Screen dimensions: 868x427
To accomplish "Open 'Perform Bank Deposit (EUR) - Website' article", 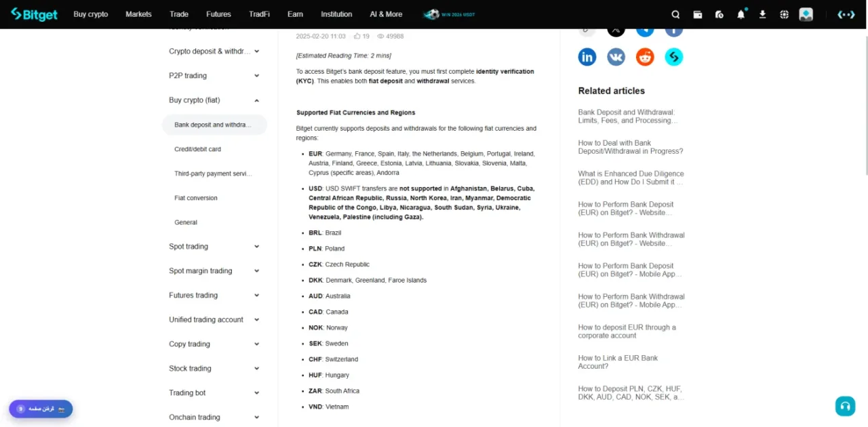I will click(x=626, y=208).
